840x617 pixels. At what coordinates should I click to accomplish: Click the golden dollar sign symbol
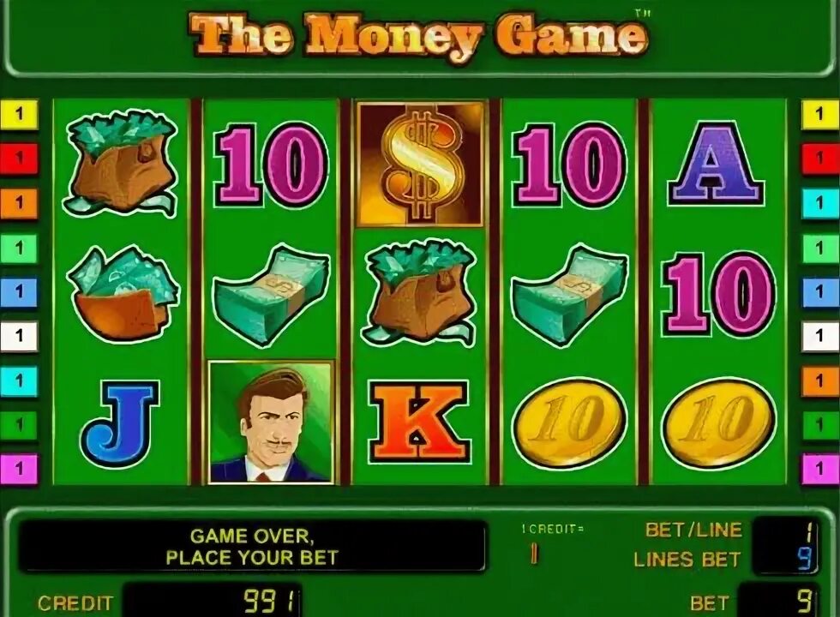421,165
